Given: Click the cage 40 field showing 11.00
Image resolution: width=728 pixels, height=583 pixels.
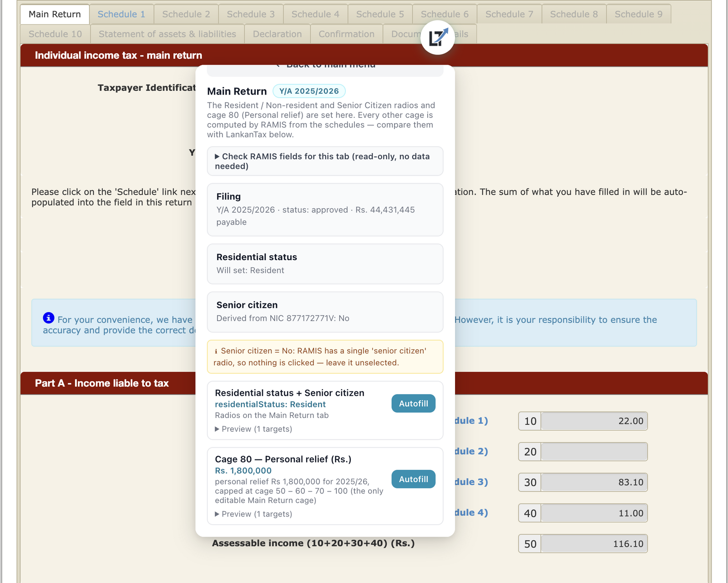Looking at the screenshot, I should (x=594, y=513).
